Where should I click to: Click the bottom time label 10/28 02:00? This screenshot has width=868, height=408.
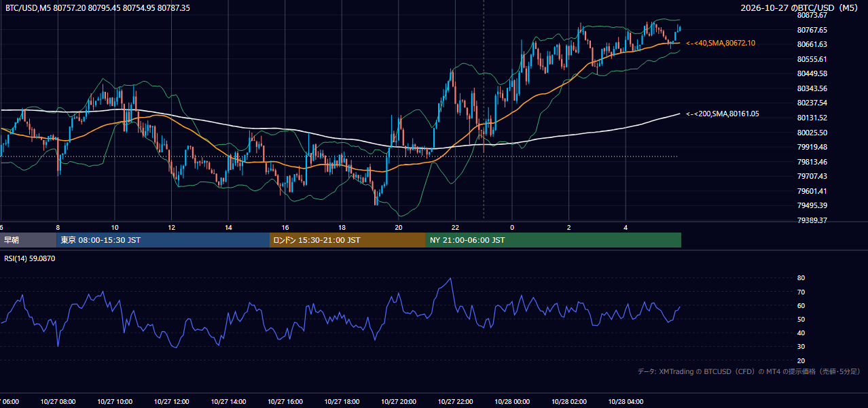pos(568,401)
